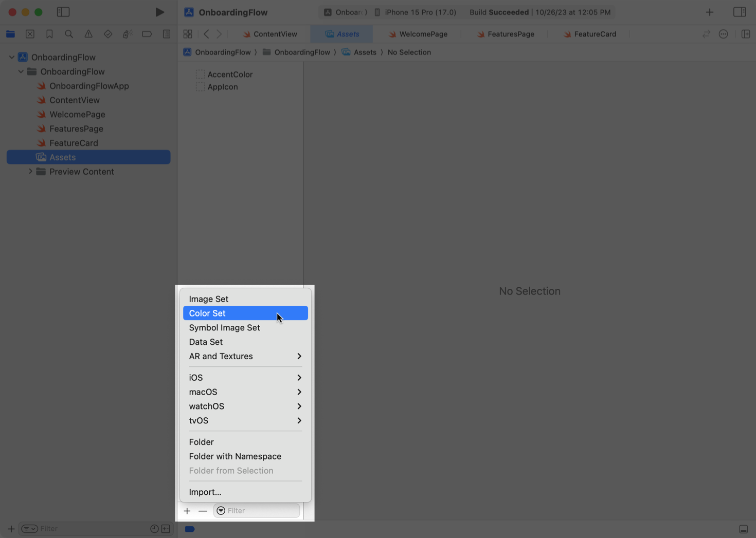Collapse the OnboardingFlow group folder
Image resolution: width=756 pixels, height=538 pixels.
click(21, 71)
